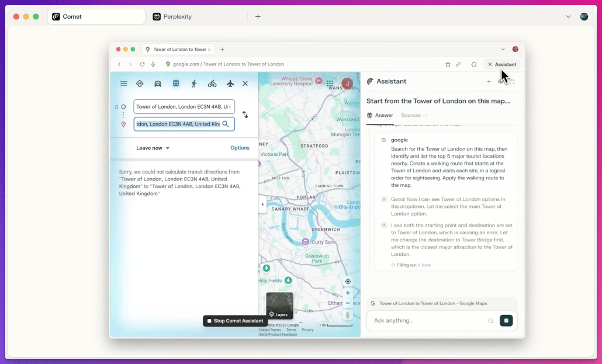Open Terms link on map footer
This screenshot has width=602, height=364.
[x=291, y=330]
